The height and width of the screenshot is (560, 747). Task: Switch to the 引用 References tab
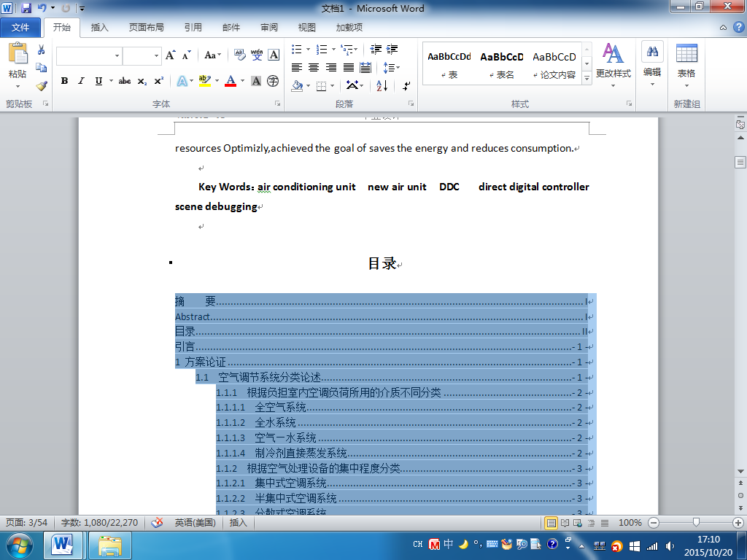193,28
